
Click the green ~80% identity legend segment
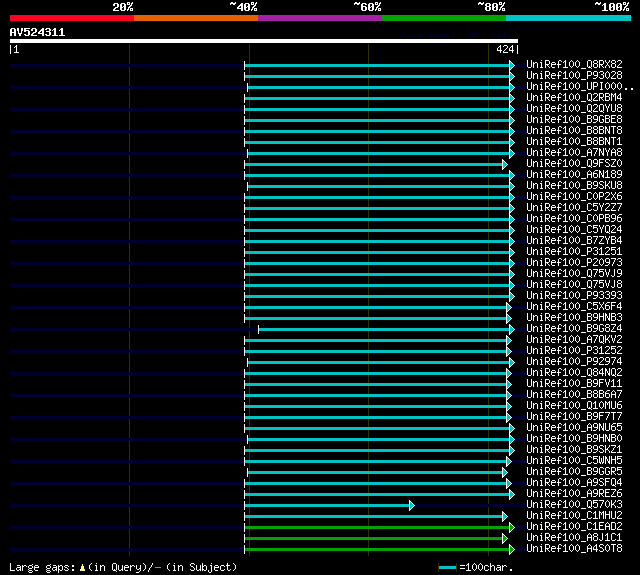pos(444,18)
